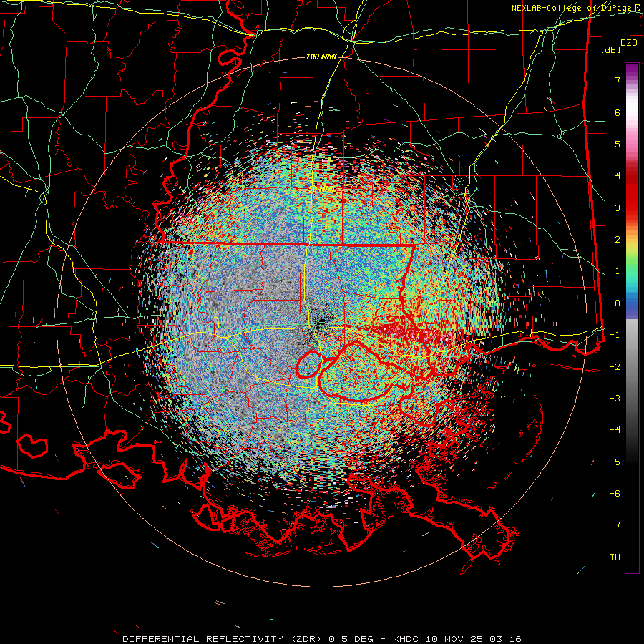644x644 pixels.
Task: Click the KHDC radar site center point
Action: pos(322,321)
